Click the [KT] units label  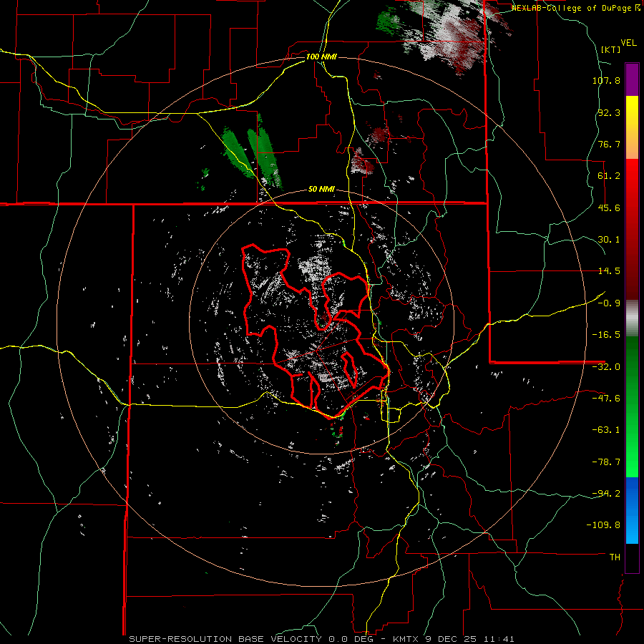pos(611,49)
